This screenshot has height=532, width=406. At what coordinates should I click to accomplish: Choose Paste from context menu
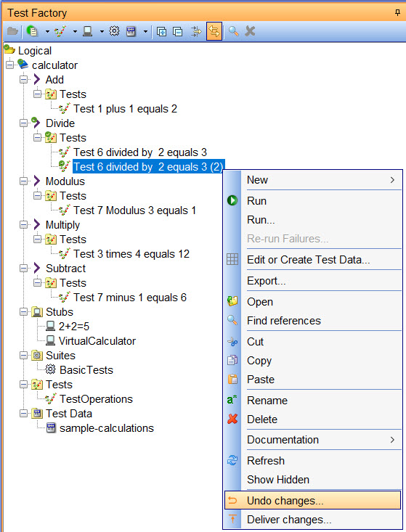coord(312,380)
